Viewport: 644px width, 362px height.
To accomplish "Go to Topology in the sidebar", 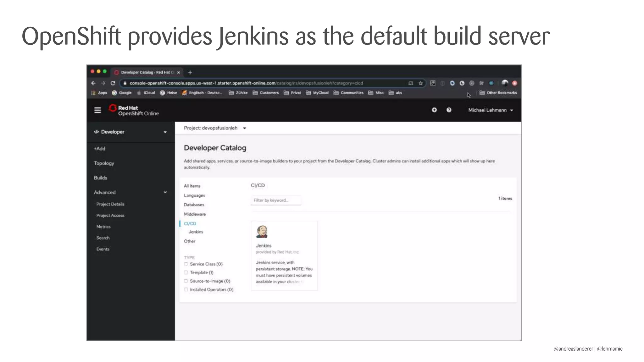I will 104,163.
